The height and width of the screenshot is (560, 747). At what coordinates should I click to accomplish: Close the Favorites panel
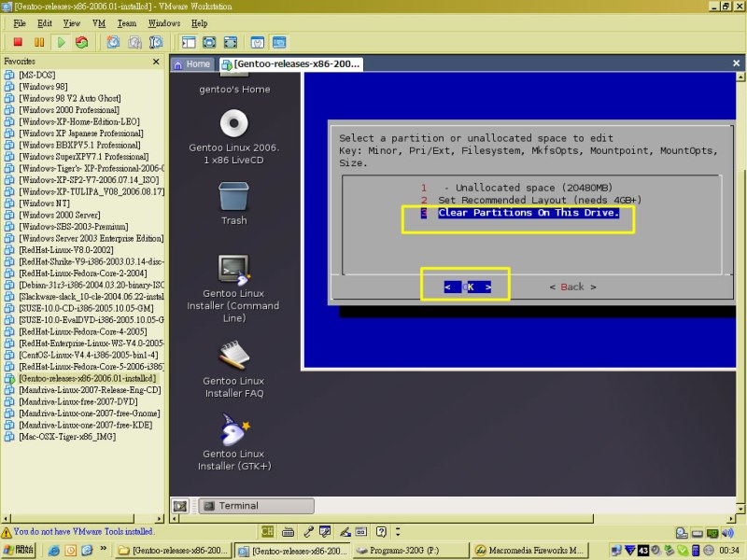pos(156,62)
